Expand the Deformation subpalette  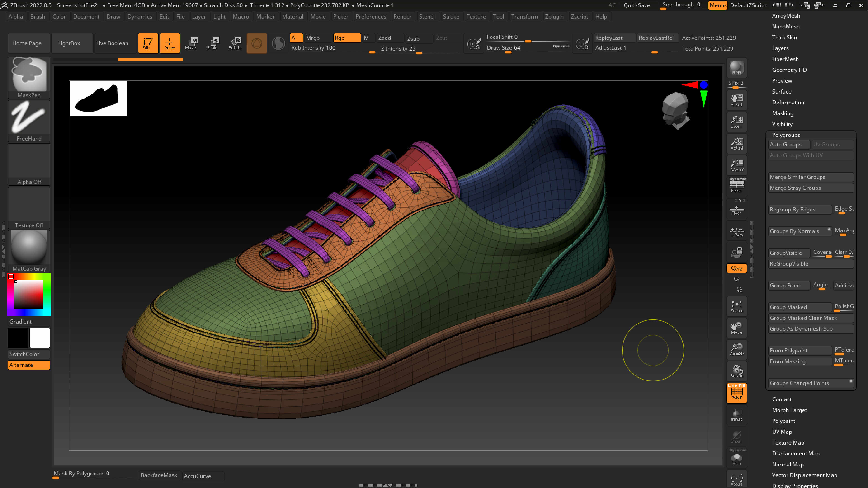[x=788, y=102]
